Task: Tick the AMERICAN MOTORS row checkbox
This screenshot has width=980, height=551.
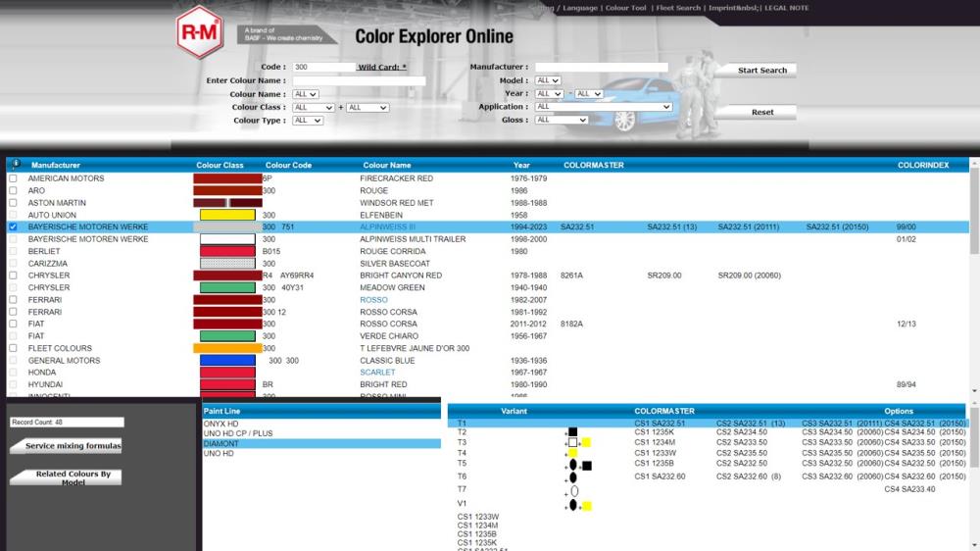Action: coord(13,178)
